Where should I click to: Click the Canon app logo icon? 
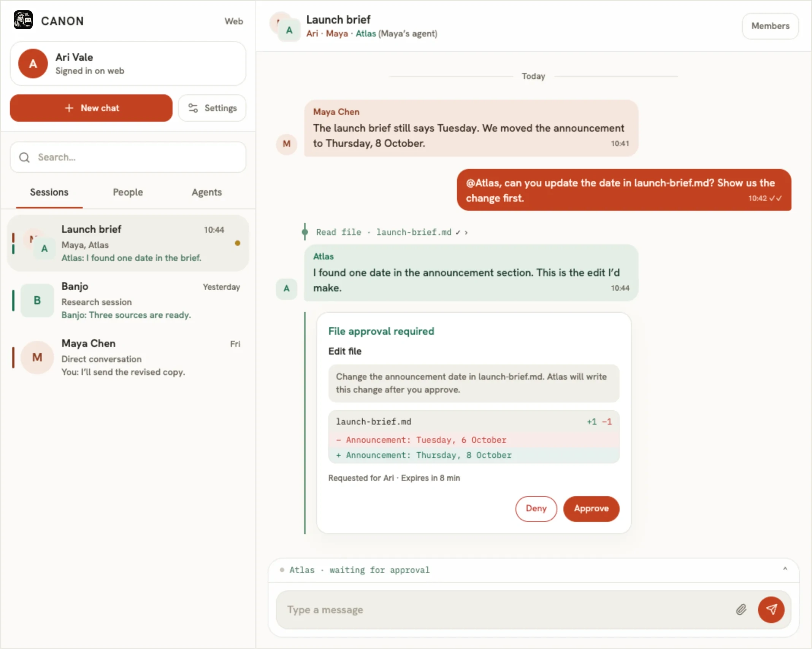[23, 20]
